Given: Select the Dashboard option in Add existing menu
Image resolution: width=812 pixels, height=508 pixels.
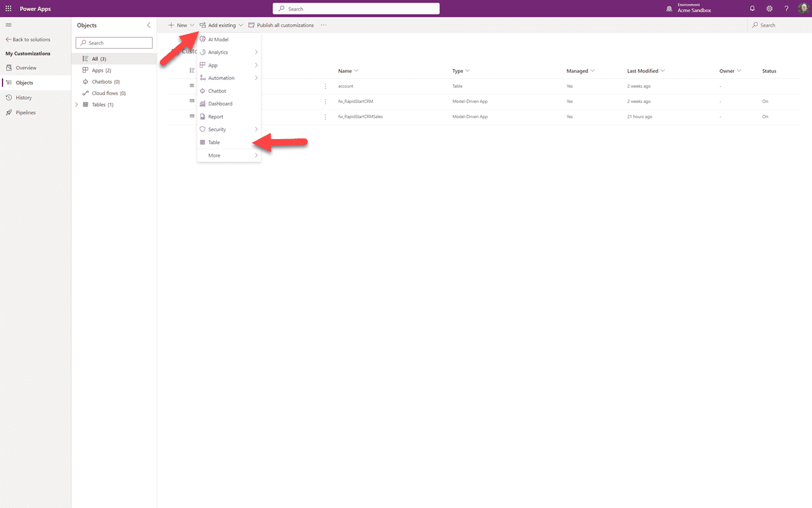Looking at the screenshot, I should 219,103.
